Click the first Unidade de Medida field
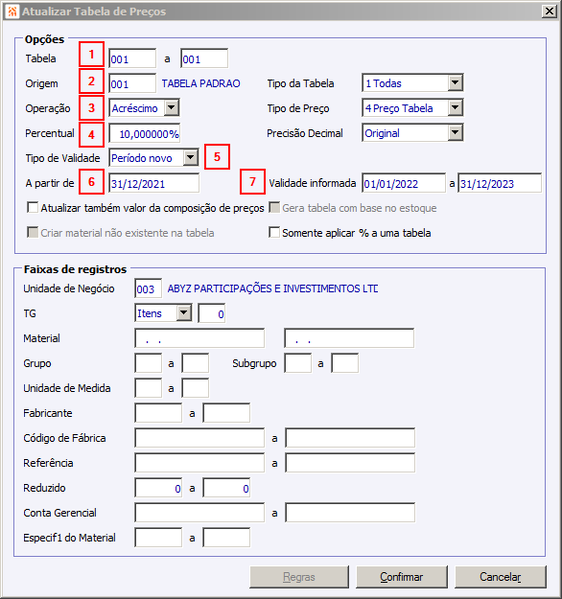Screen dimensions: 562x599 148,388
